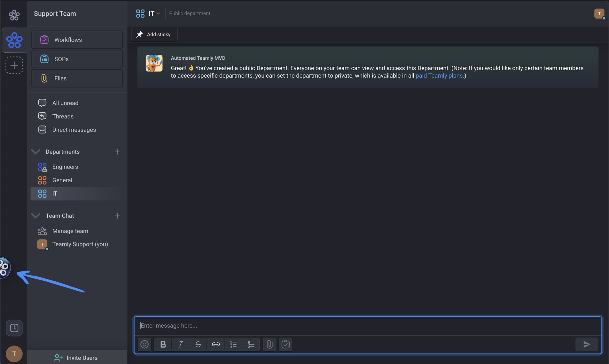The width and height of the screenshot is (609, 364).
Task: Collapse the Departments section
Action: pos(35,152)
